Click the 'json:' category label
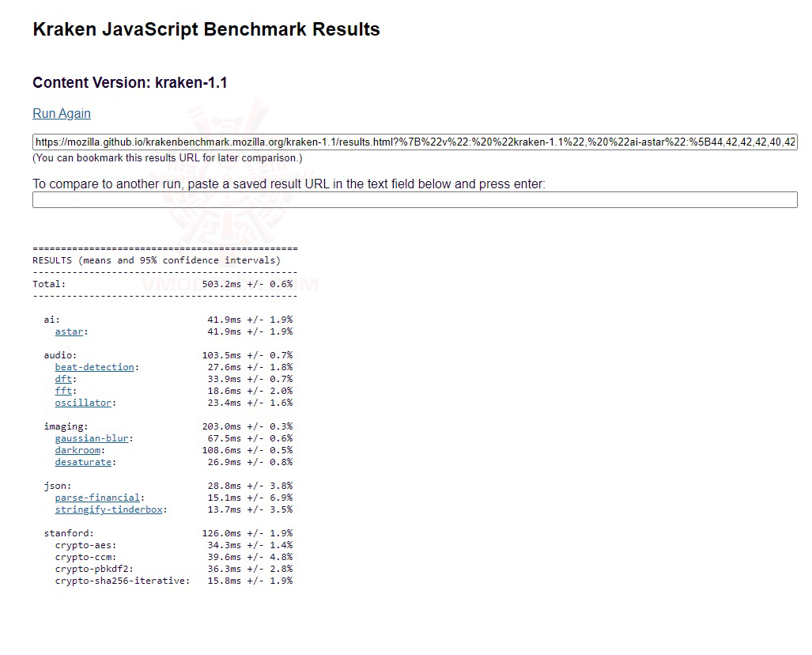 [58, 486]
